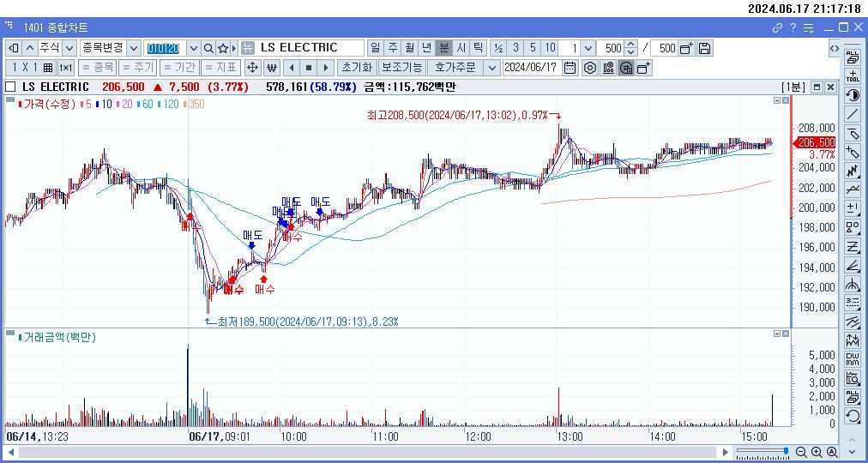This screenshot has height=463, width=868.
Task: Open chart settings gear icon
Action: click(x=590, y=68)
